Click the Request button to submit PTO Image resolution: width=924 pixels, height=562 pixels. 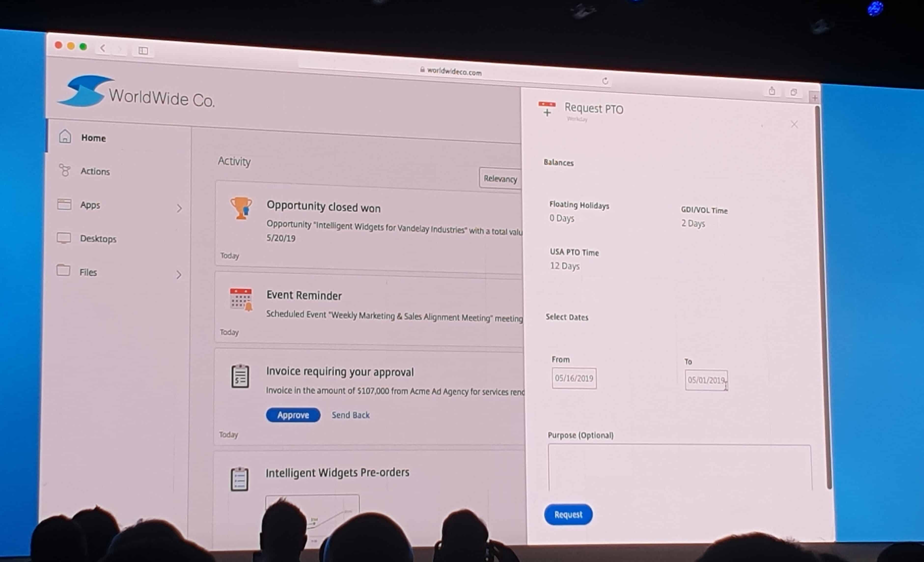pos(568,515)
